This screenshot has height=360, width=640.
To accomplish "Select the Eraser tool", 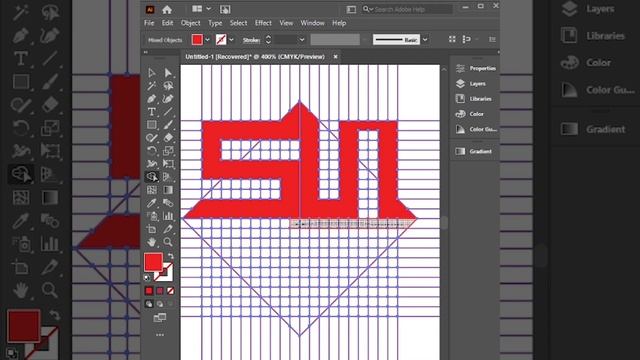I will tap(168, 138).
